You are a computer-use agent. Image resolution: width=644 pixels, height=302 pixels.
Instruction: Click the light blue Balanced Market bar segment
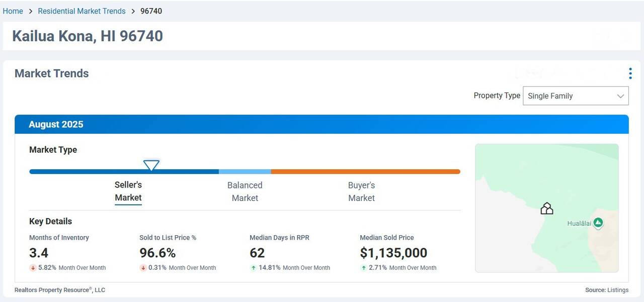click(x=245, y=172)
